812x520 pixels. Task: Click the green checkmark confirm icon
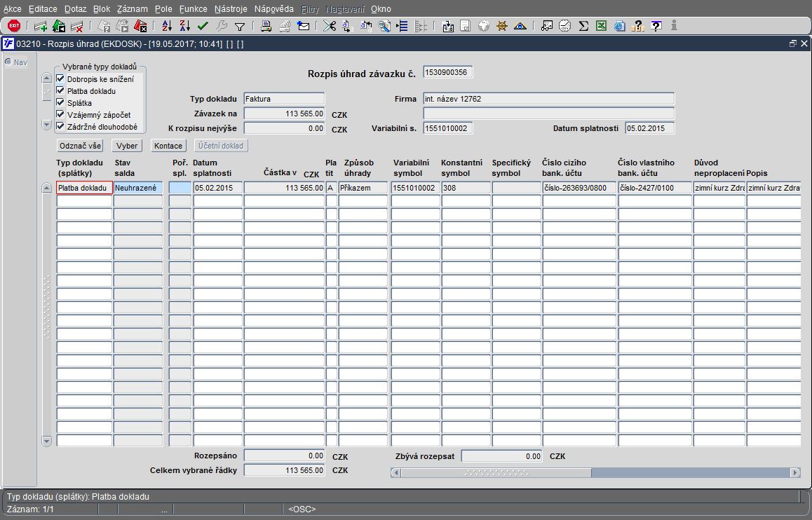[203, 26]
